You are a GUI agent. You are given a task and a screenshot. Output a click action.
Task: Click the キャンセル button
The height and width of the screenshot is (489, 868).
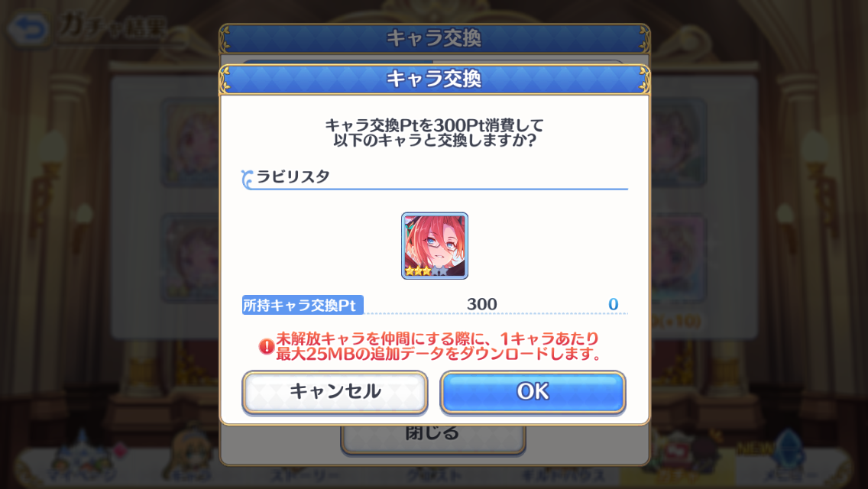point(335,392)
